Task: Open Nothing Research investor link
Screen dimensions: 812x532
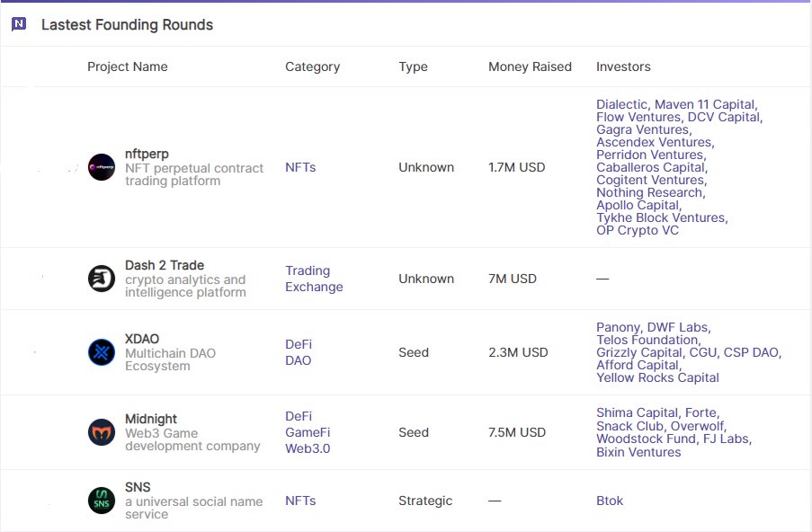Action: [x=649, y=192]
